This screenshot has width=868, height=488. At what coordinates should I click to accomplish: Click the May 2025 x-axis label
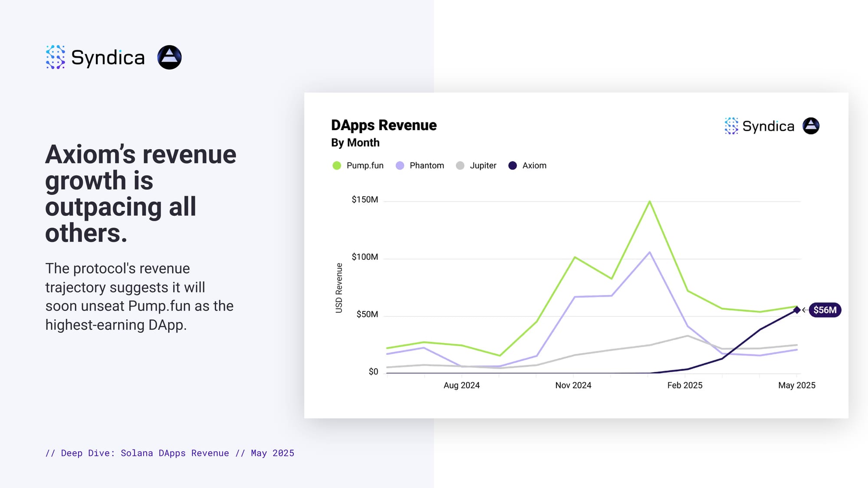coord(796,385)
